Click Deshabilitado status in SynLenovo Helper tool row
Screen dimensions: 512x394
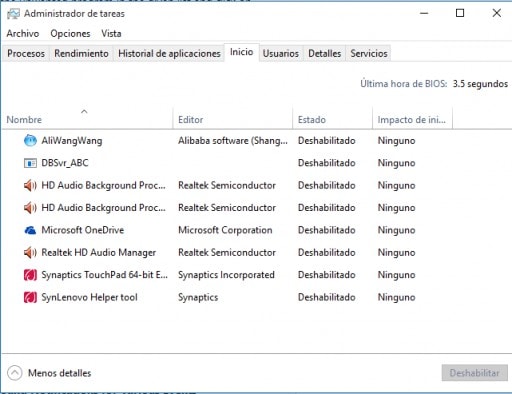pyautogui.click(x=327, y=297)
